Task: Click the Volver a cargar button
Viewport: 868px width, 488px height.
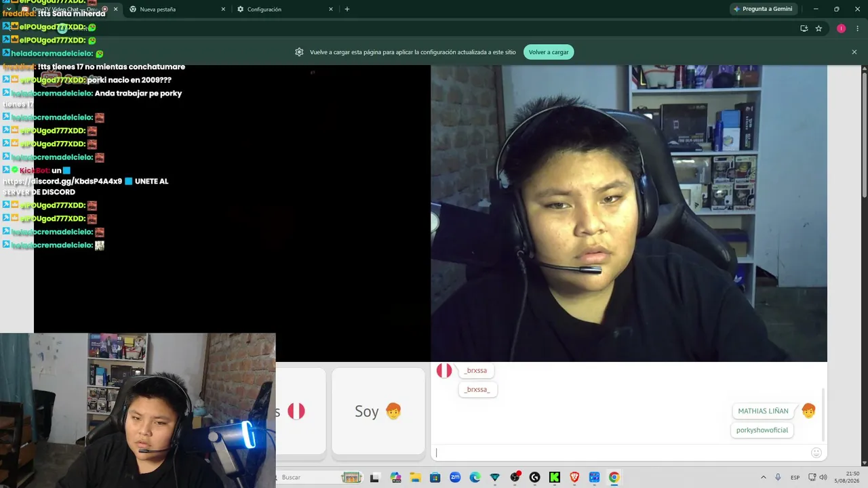Action: tap(549, 52)
